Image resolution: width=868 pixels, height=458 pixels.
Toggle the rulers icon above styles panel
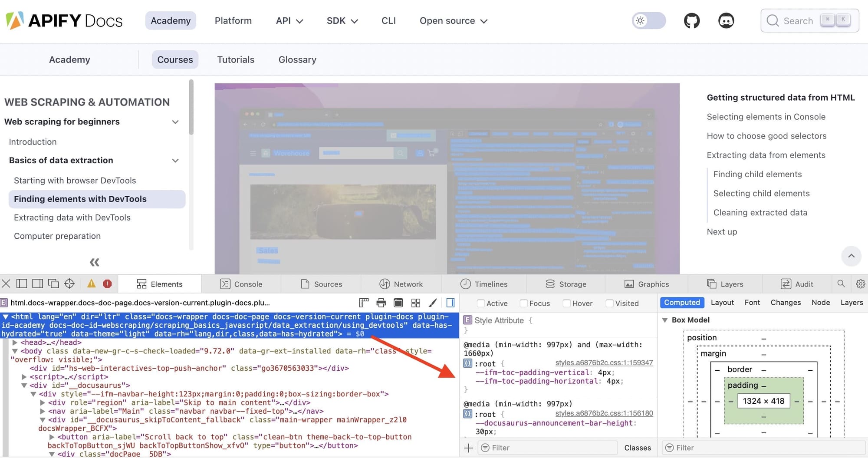363,303
